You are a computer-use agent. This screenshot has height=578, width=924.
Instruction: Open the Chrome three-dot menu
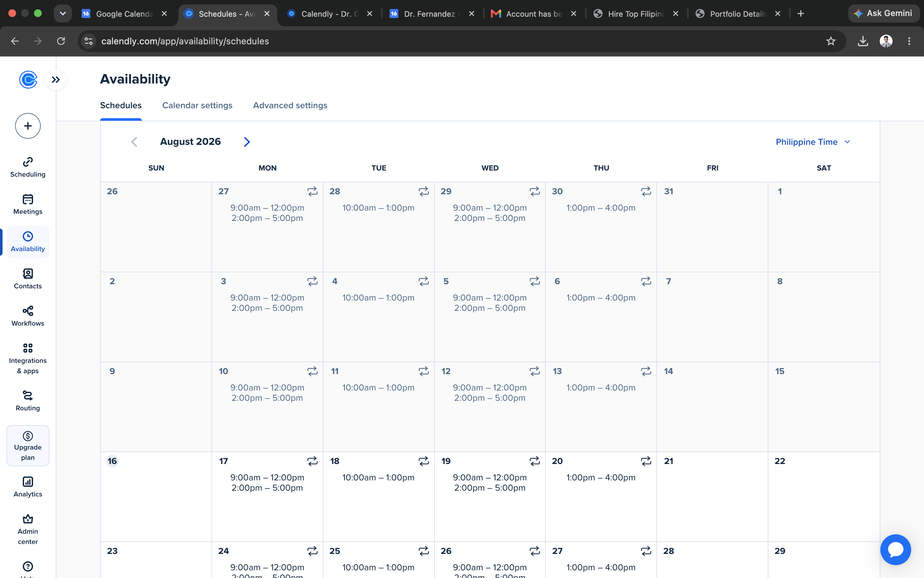(x=909, y=41)
